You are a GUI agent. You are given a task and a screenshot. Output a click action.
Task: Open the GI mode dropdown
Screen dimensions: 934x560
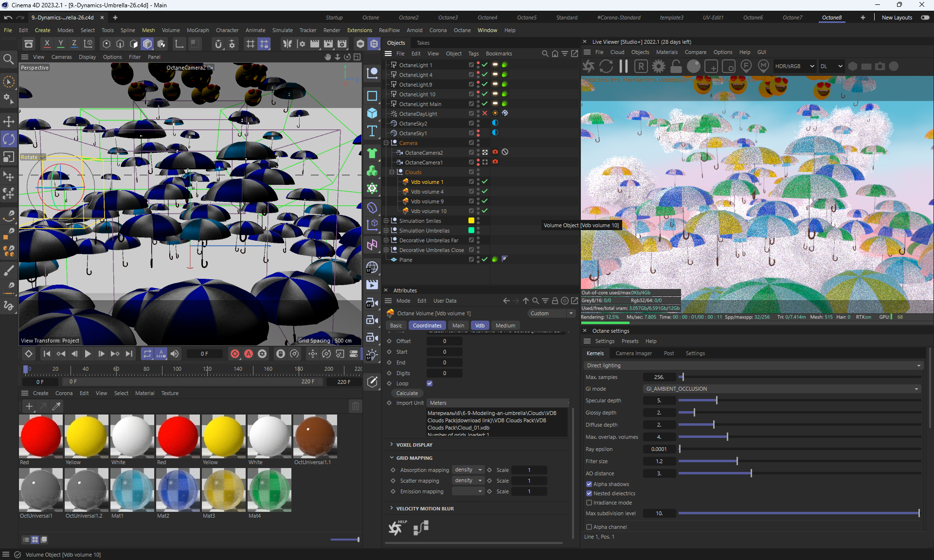pos(782,389)
